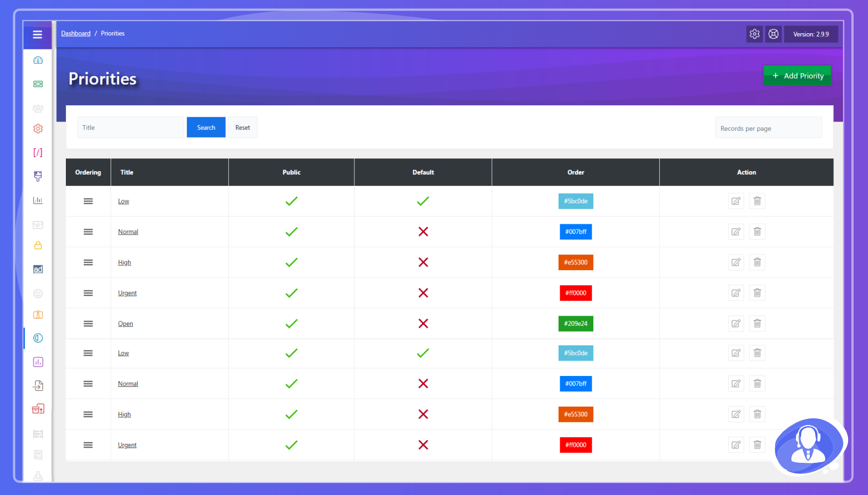
Task: Open the Open priority title link
Action: [126, 324]
